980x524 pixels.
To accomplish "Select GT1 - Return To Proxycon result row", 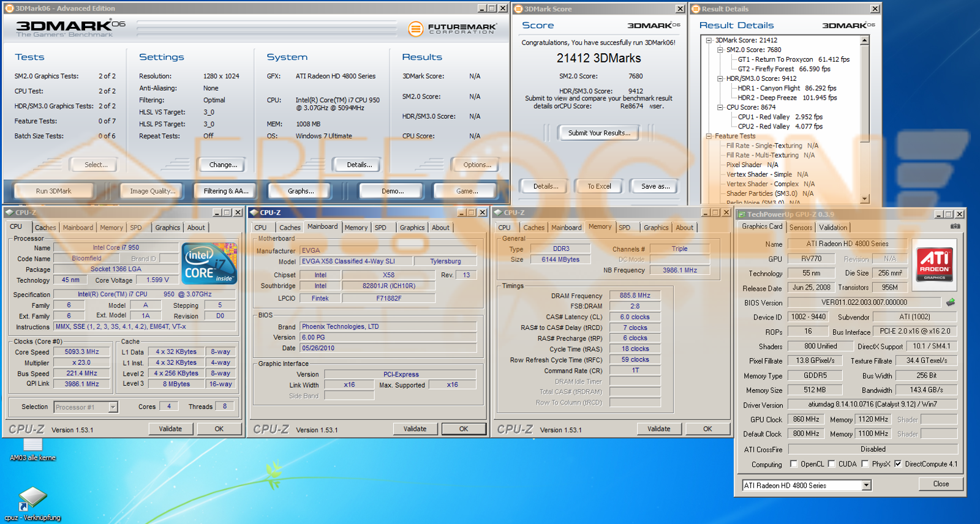I will tap(794, 59).
